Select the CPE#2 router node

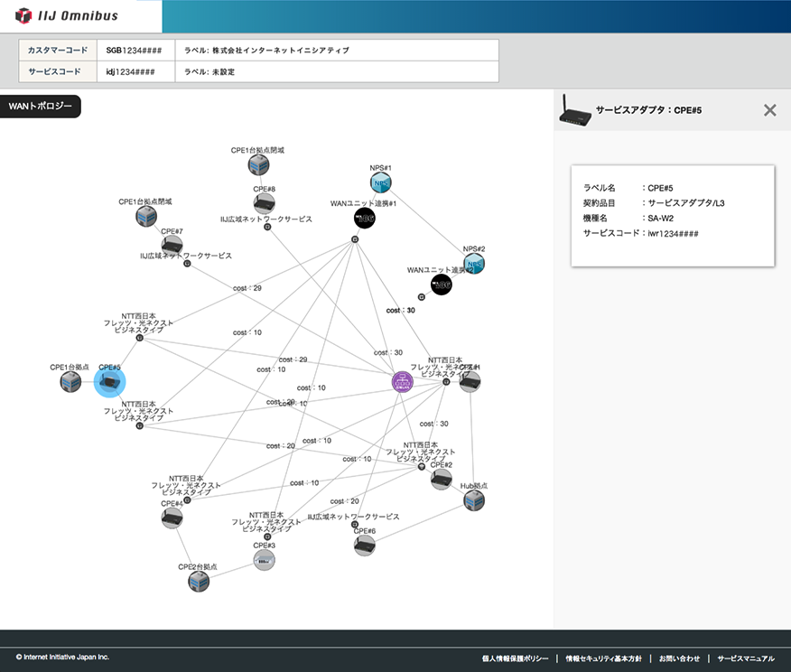tap(441, 480)
